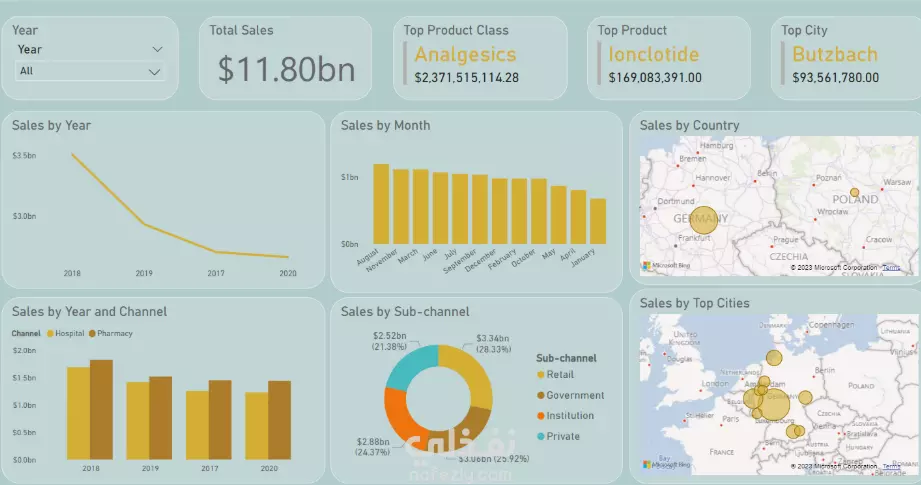
Task: Click the Retail legend item
Action: click(x=555, y=375)
